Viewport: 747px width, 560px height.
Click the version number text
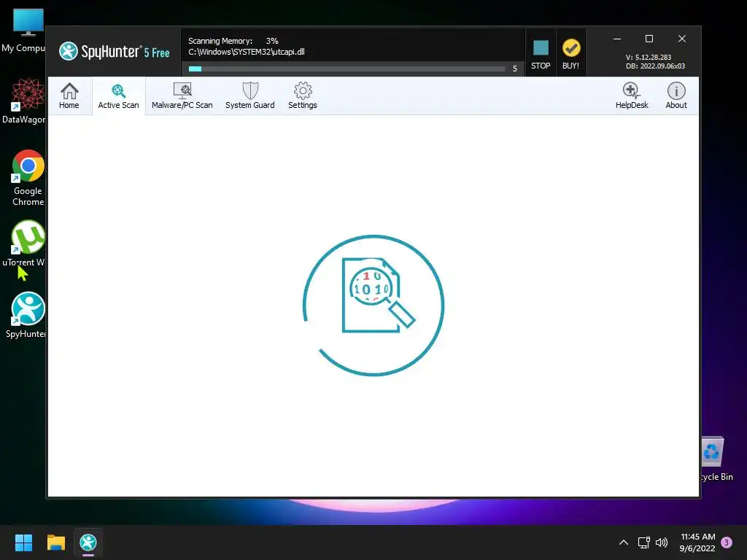[649, 57]
